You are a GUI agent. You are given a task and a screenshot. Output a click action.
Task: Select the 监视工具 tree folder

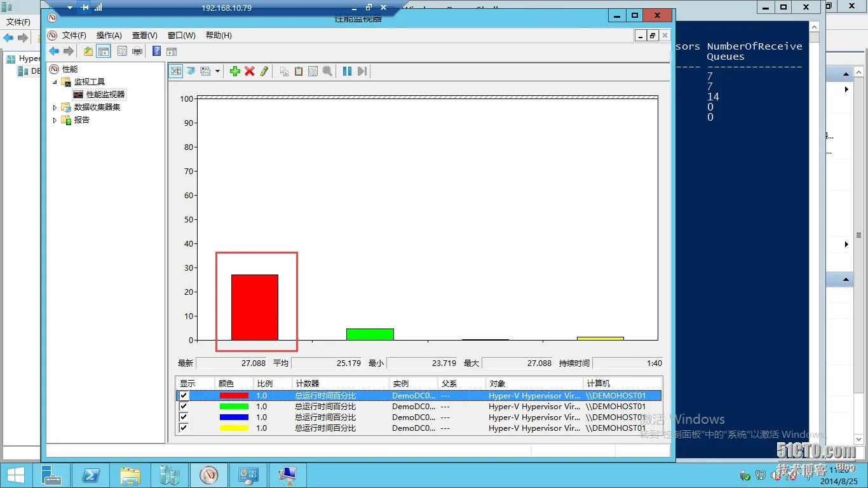[x=90, y=81]
